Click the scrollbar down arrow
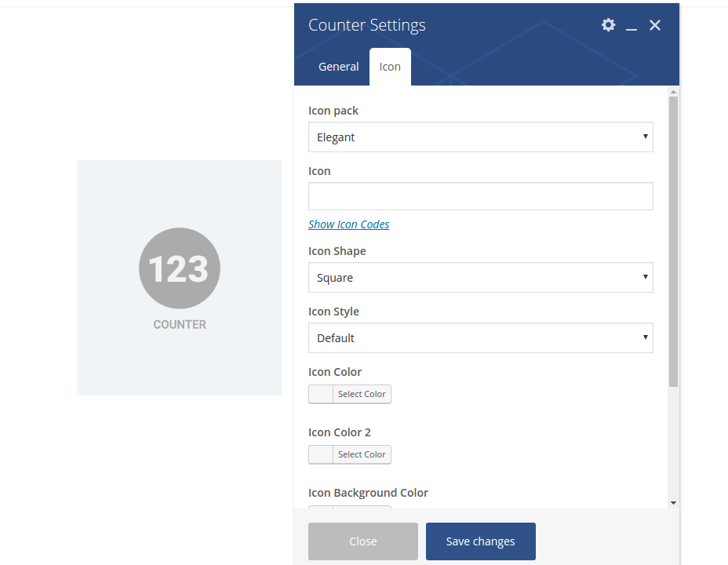The image size is (728, 565). 673,502
